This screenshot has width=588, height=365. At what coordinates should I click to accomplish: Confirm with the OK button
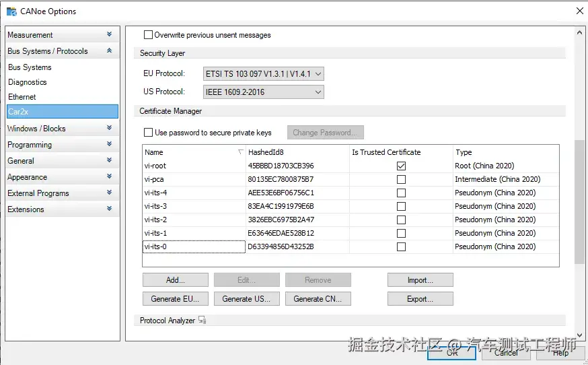[x=452, y=353]
